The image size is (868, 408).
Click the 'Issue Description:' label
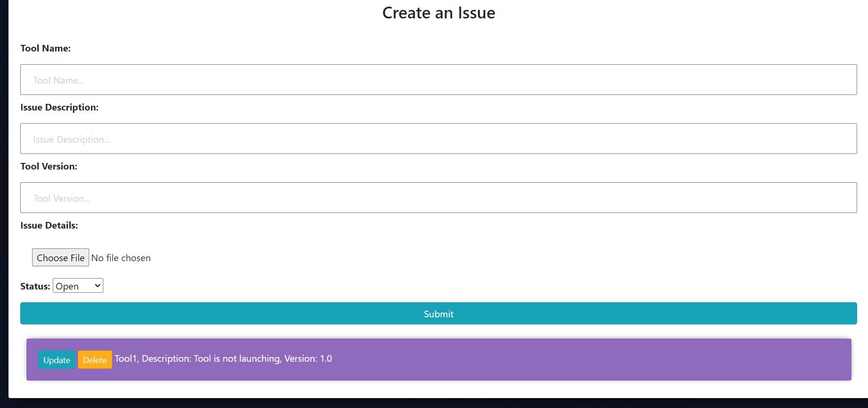pyautogui.click(x=59, y=107)
